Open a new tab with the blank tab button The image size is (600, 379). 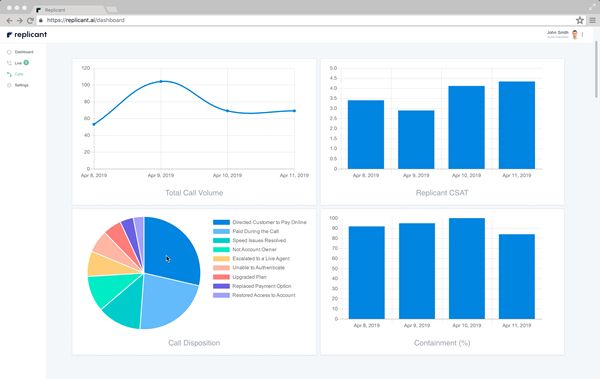click(x=112, y=10)
